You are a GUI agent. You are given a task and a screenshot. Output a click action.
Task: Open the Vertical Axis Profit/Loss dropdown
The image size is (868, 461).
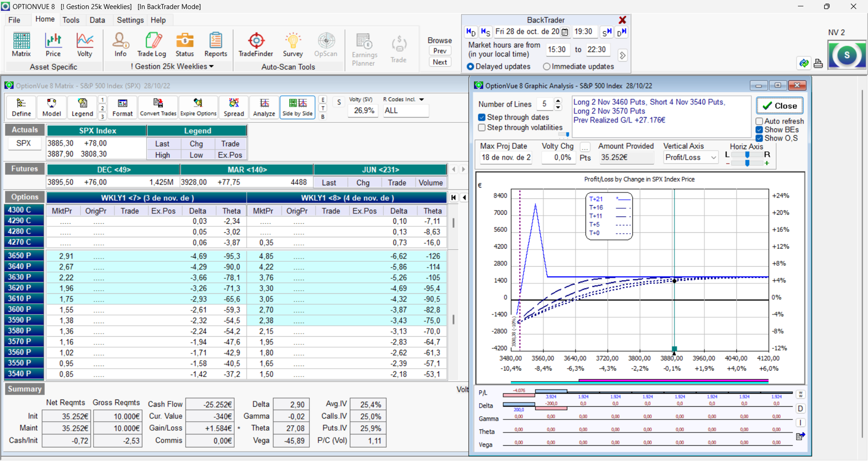pyautogui.click(x=691, y=157)
